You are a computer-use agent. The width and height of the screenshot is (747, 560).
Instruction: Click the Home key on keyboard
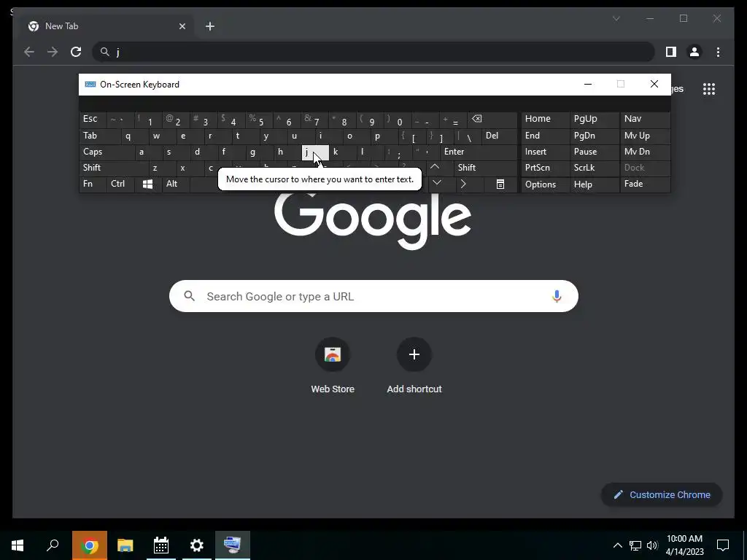545,120
